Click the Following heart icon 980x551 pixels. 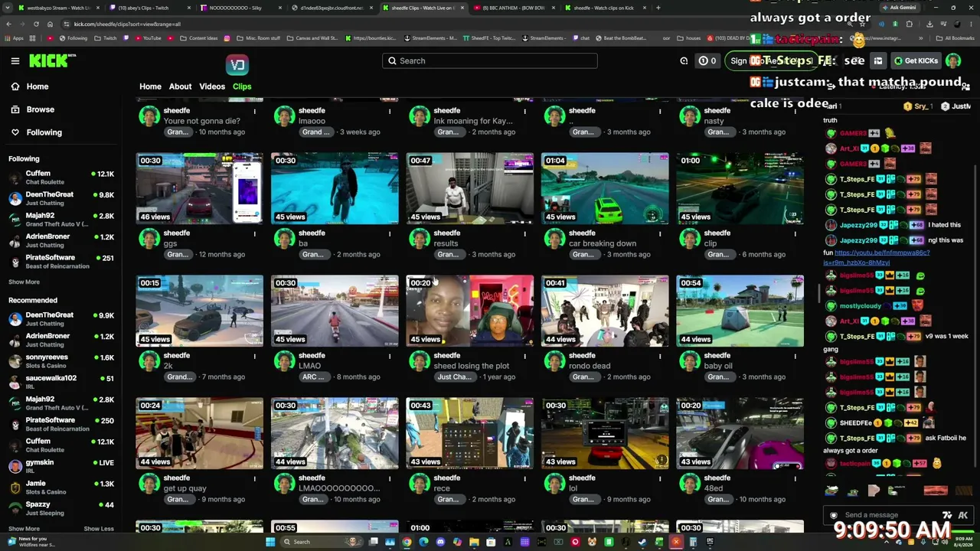[x=15, y=132]
